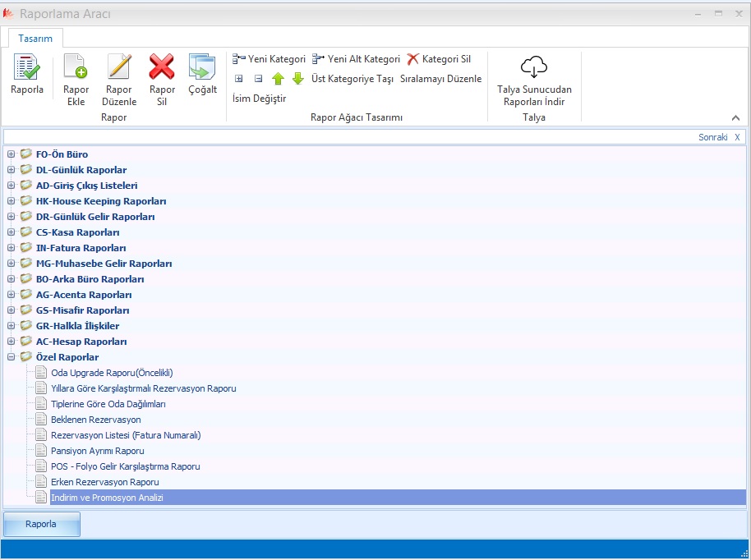Image resolution: width=751 pixels, height=560 pixels.
Task: Select Yıllara Göre Karşılaştırmalı Rezervasyon Raporu
Action: [144, 388]
